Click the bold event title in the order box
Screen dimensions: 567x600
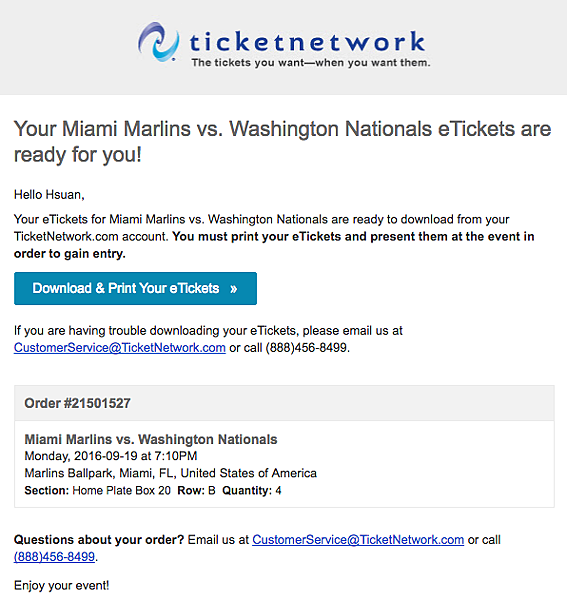tap(151, 439)
